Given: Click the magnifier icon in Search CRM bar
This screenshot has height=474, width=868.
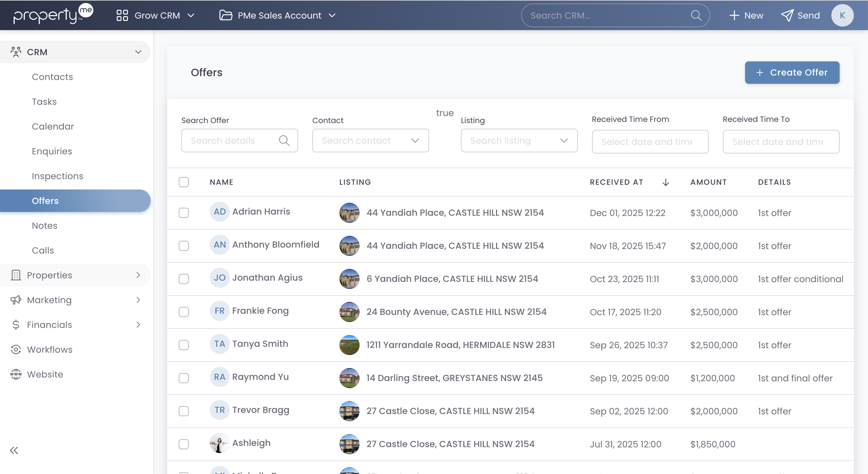Looking at the screenshot, I should (x=696, y=15).
